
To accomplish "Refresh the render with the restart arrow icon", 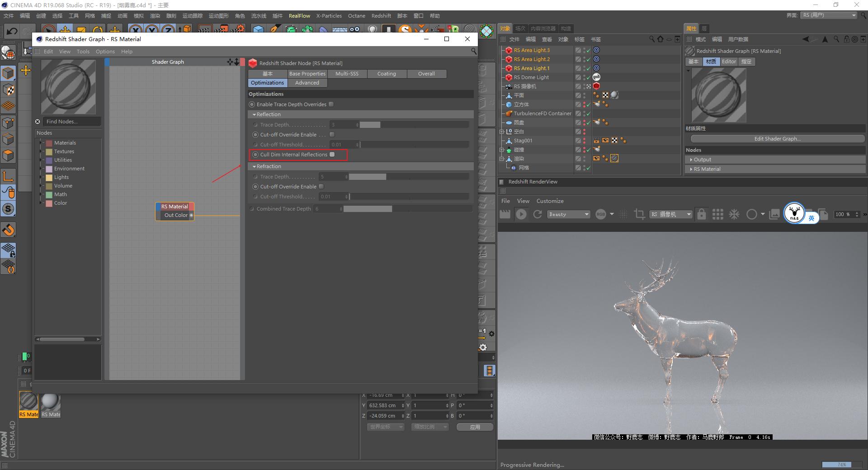I will [538, 214].
